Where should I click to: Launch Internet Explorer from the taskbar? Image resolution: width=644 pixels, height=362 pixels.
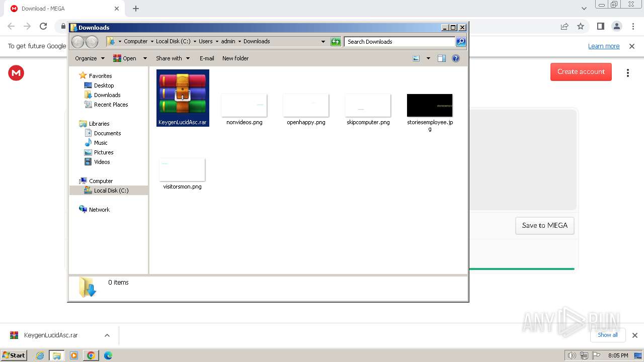(x=40, y=355)
